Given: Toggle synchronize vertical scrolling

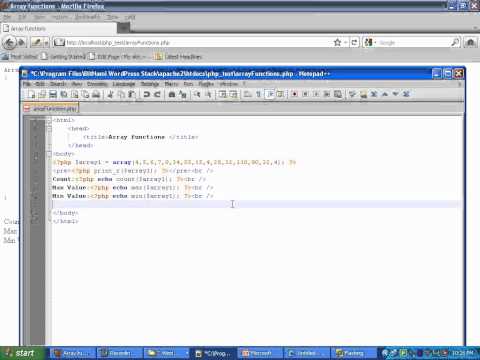Looking at the screenshot, I should pyautogui.click(x=222, y=95).
